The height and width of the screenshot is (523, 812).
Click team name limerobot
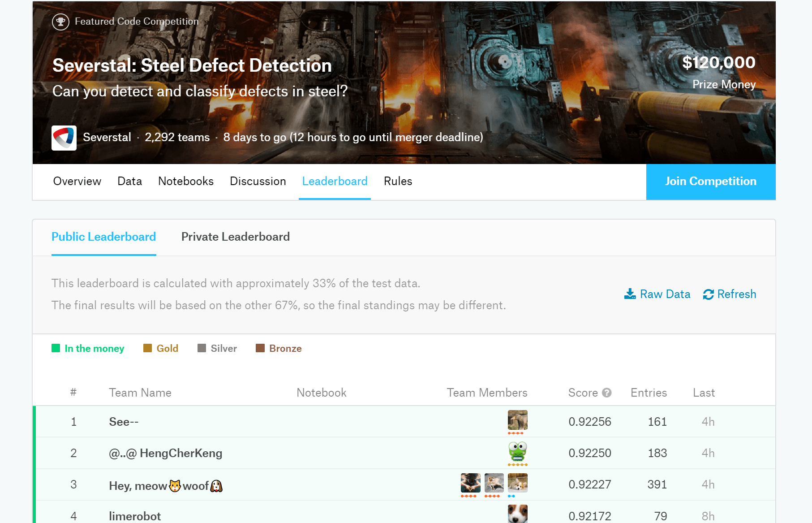click(135, 516)
